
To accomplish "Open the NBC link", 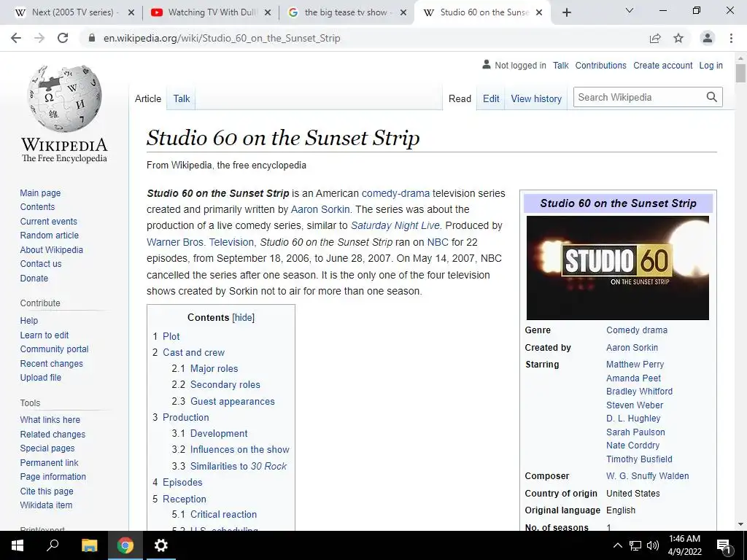I will 438,242.
